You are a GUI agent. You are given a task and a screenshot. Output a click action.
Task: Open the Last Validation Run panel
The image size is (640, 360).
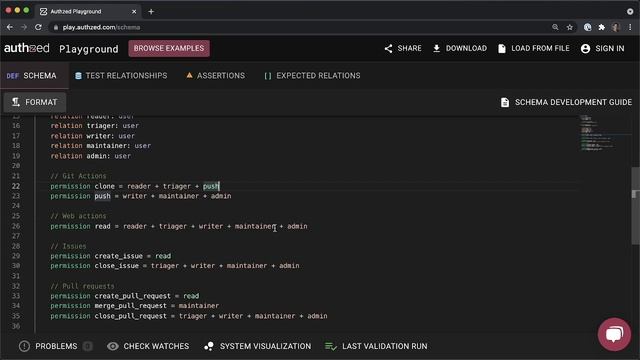pyautogui.click(x=376, y=346)
